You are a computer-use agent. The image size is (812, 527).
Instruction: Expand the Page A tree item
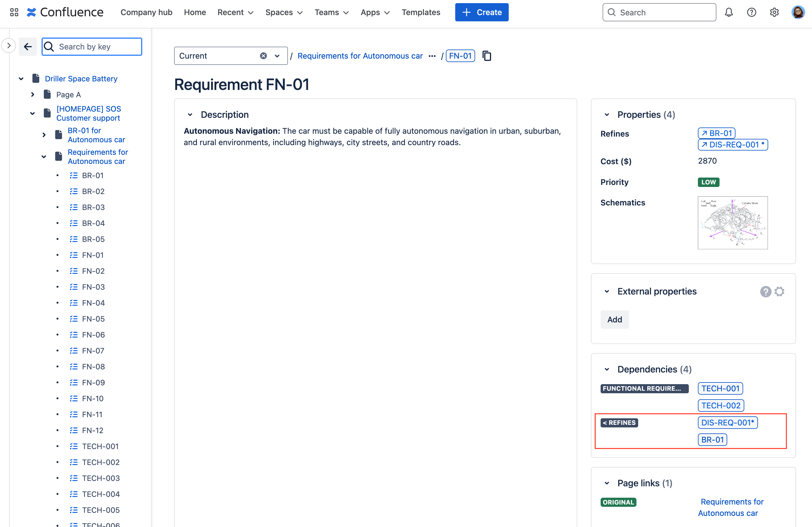pos(33,94)
